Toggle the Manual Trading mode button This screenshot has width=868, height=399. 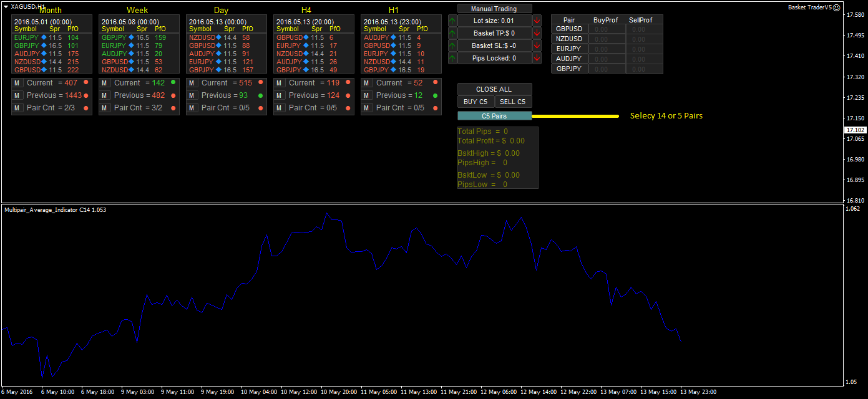click(494, 9)
